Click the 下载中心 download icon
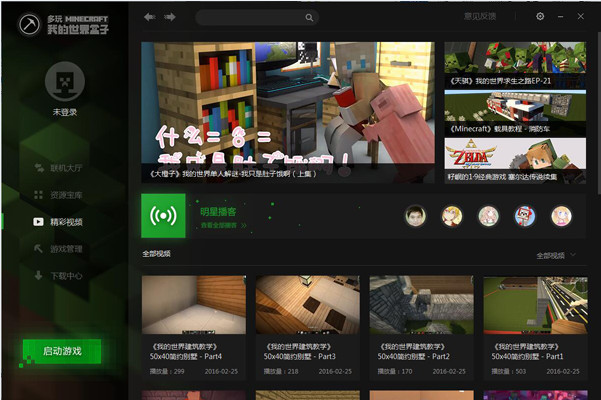This screenshot has height=400, width=601. point(38,275)
